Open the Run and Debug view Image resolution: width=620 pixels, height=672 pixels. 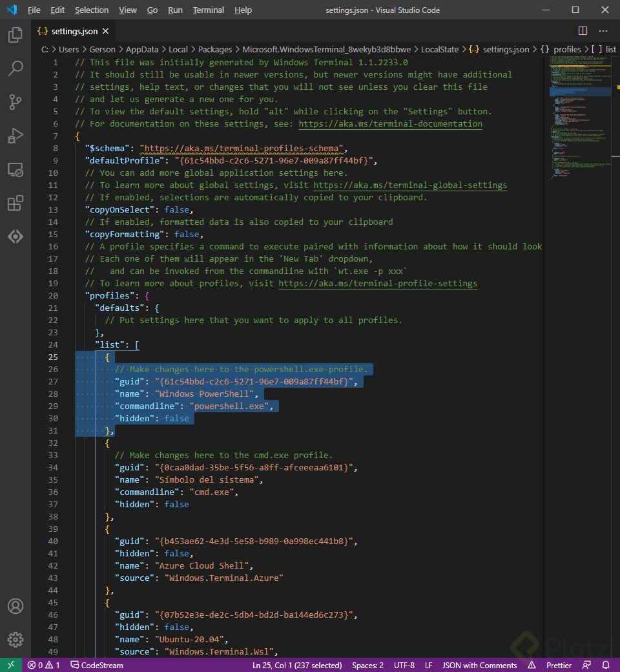tap(15, 136)
